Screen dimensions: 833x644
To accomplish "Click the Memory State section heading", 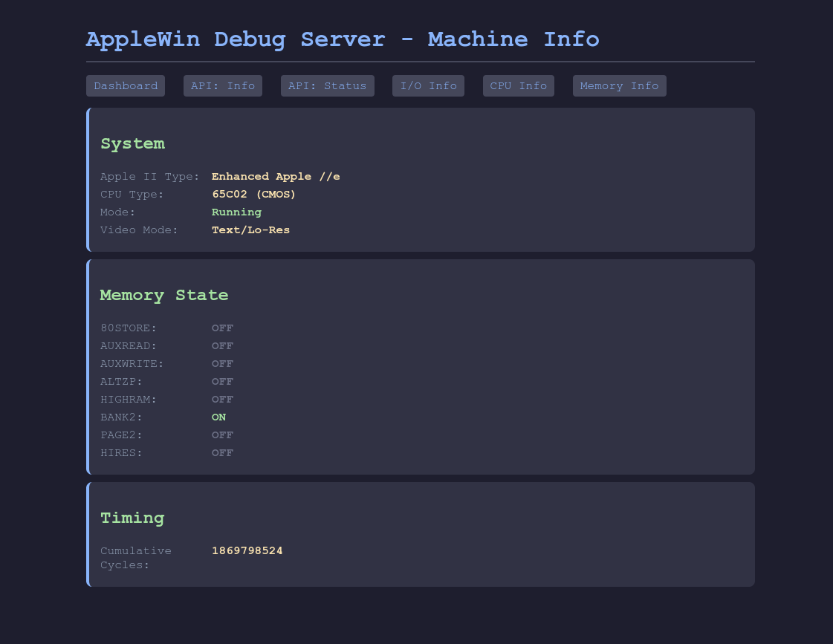I will point(163,295).
